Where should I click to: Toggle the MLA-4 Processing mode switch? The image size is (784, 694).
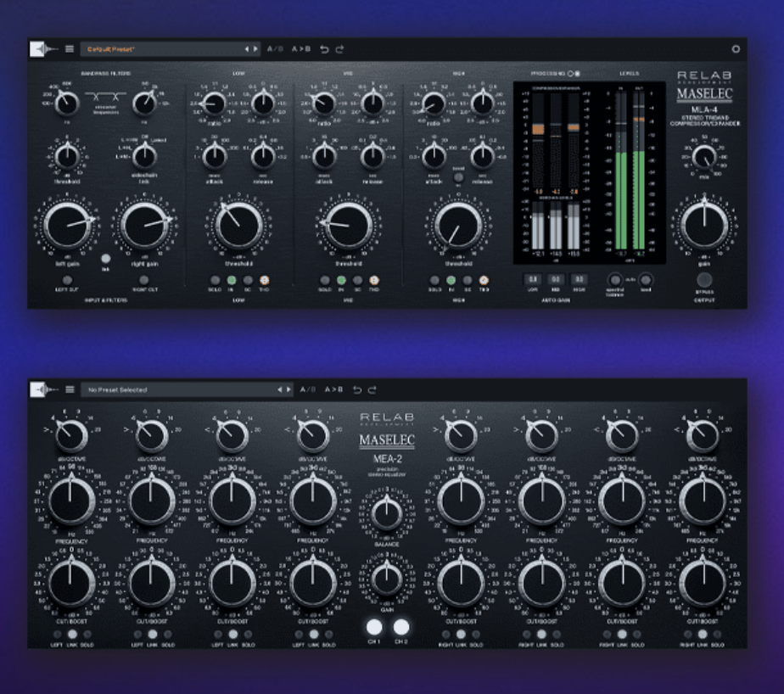[x=574, y=74]
